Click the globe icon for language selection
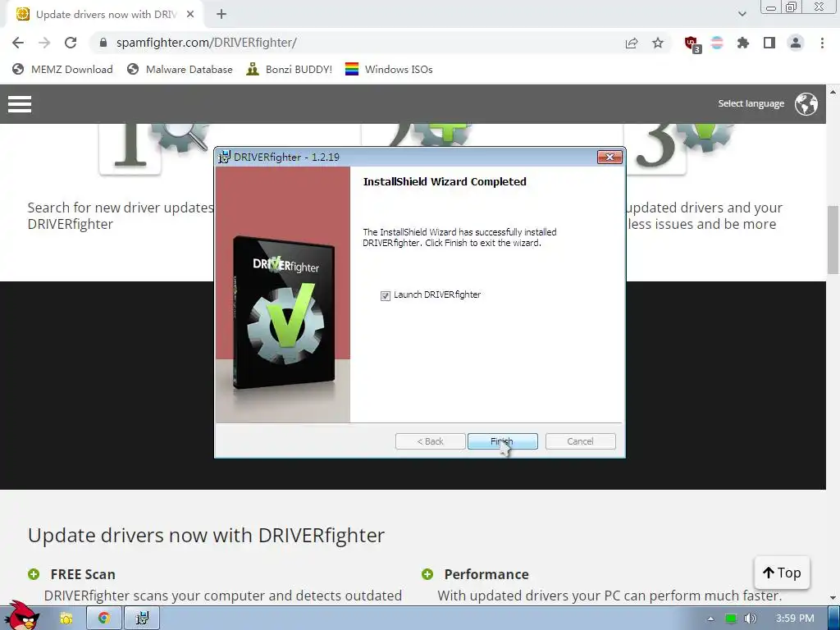 click(806, 104)
